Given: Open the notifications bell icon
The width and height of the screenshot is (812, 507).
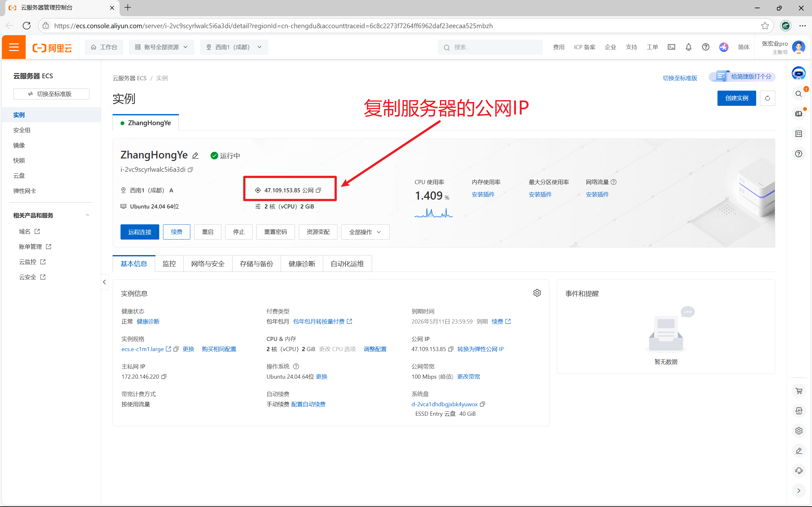Looking at the screenshot, I should tap(688, 47).
